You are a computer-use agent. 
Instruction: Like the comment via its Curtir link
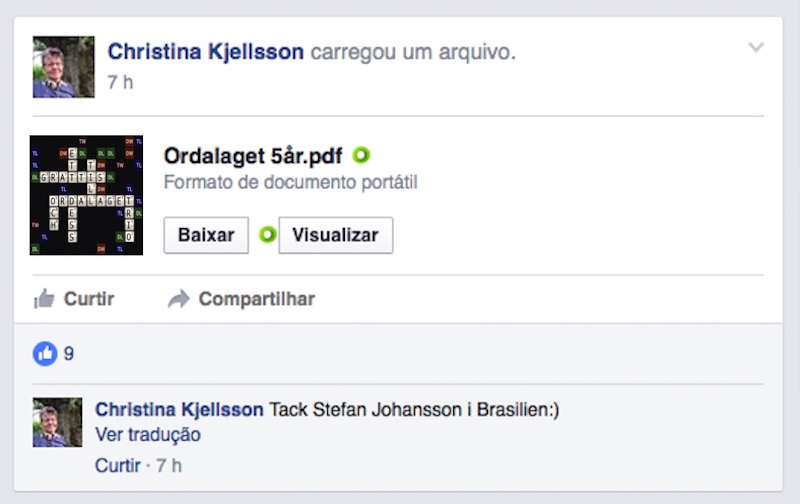(115, 465)
